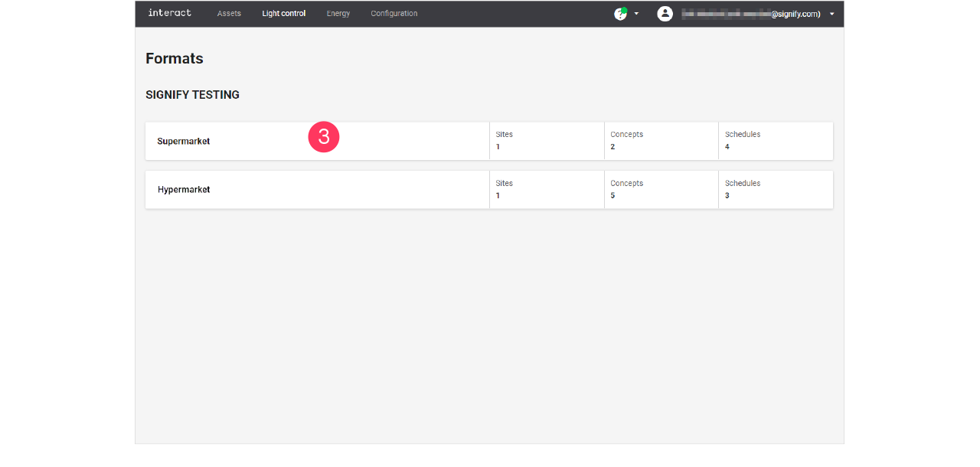Expand the account menu next to the signify.com email

tap(831, 13)
